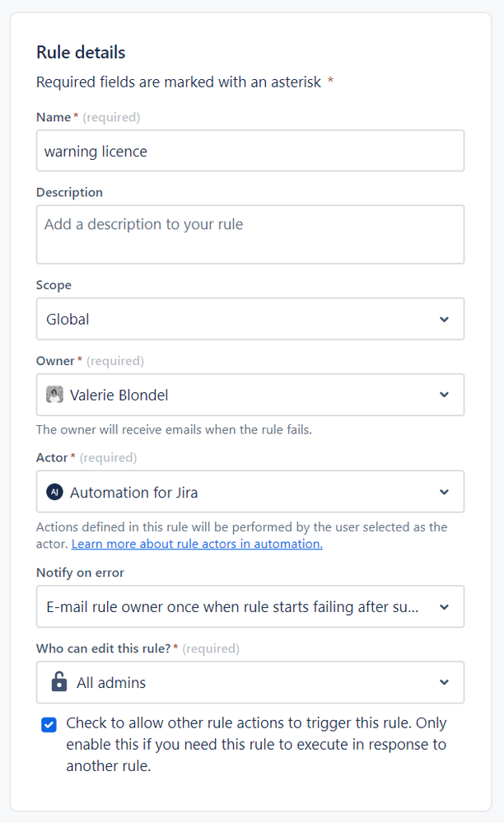Viewport: 504px width, 823px height.
Task: Click the Rule details heading
Action: click(81, 52)
